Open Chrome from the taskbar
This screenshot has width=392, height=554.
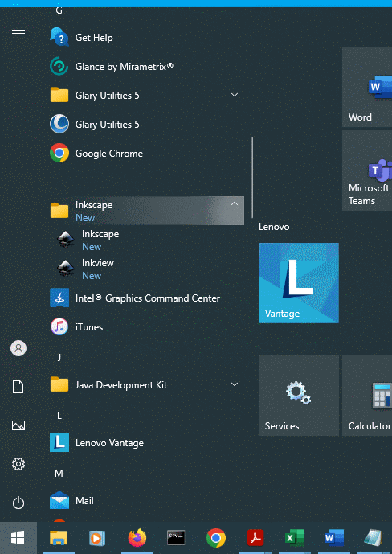coord(216,538)
